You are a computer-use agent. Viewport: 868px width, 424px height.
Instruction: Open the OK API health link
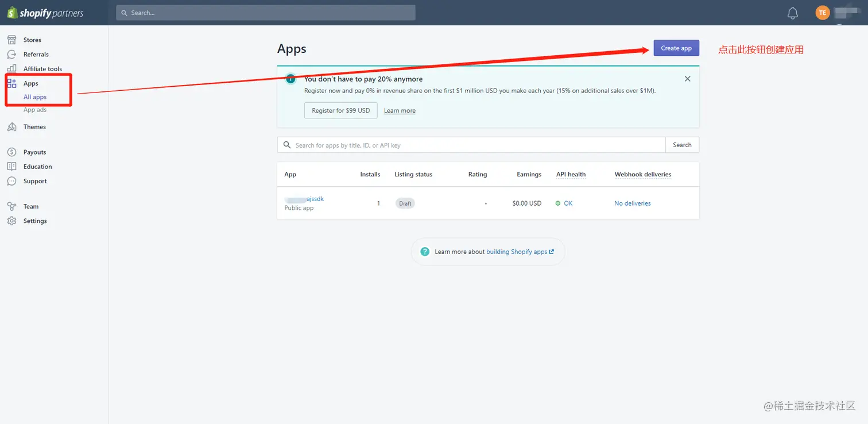568,203
